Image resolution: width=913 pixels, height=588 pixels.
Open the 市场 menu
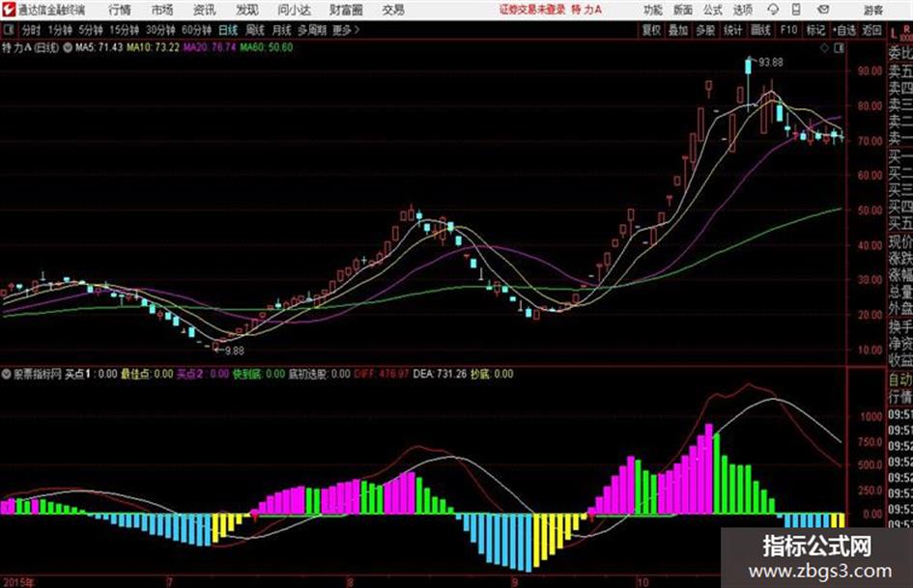(162, 10)
